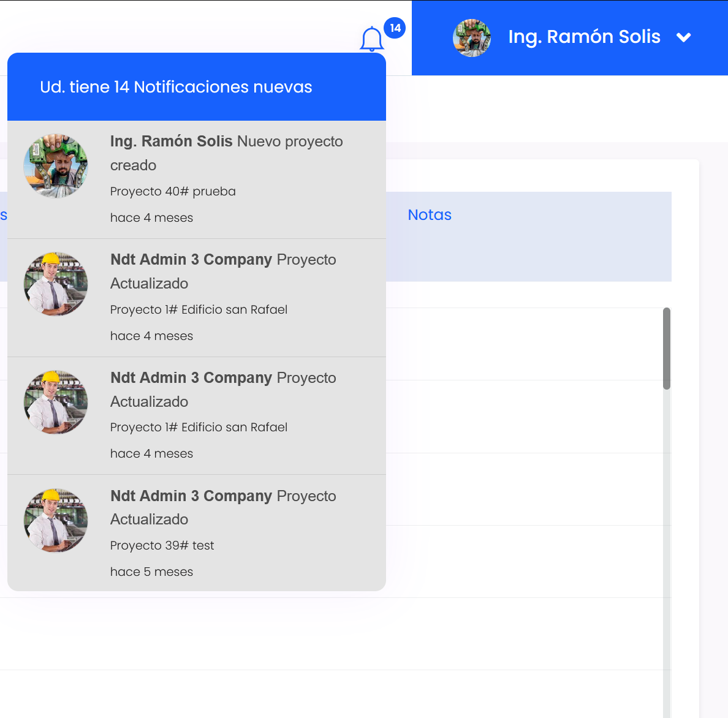
Task: Click 'hace 4 meses' under Proyecto 40# prueba
Action: coord(151,217)
